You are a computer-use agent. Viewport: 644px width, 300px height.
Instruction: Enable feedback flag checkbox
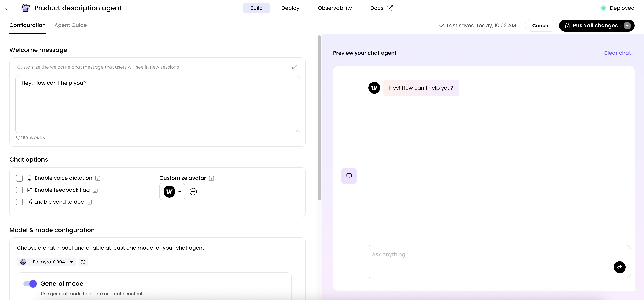[x=19, y=190]
